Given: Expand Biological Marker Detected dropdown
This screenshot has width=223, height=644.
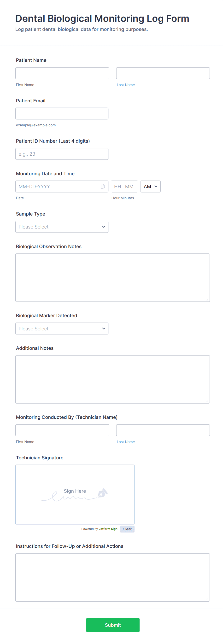Looking at the screenshot, I should coord(62,328).
